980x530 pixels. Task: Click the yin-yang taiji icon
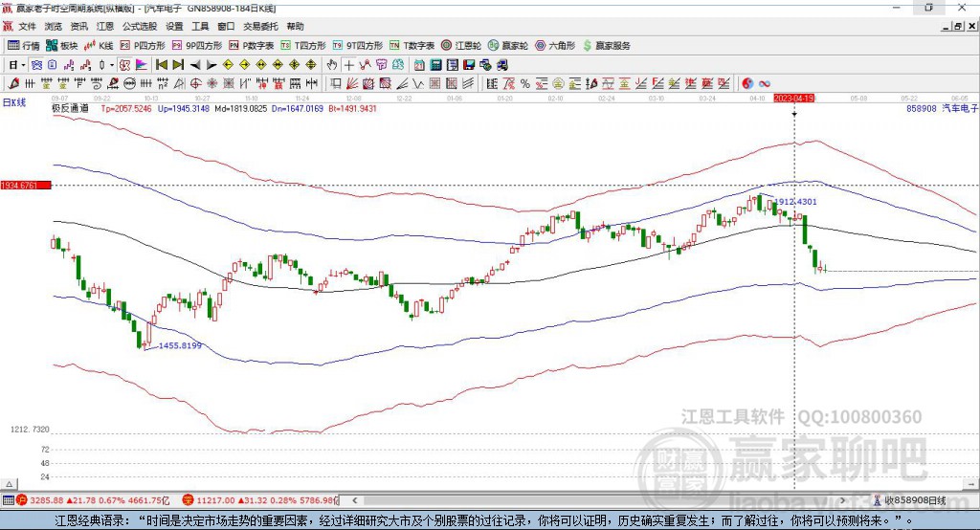(x=747, y=84)
